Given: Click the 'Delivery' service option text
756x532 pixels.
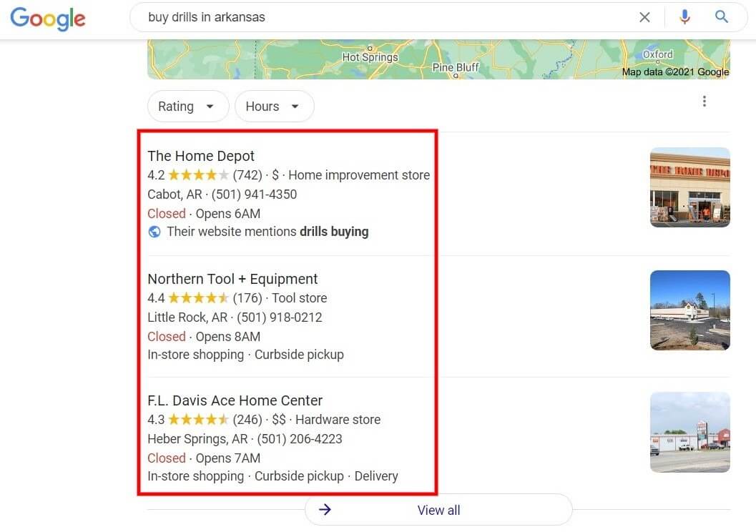Looking at the screenshot, I should click(x=376, y=476).
